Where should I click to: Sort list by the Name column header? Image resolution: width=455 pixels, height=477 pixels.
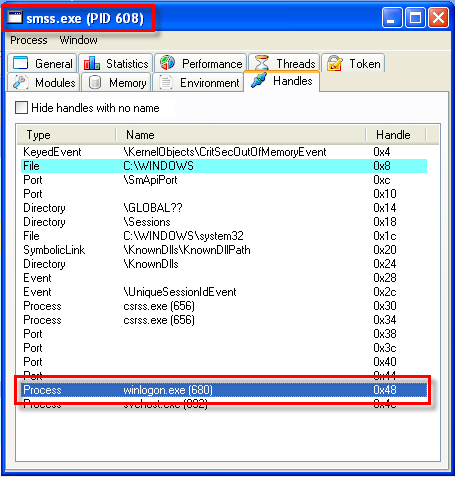tap(241, 135)
